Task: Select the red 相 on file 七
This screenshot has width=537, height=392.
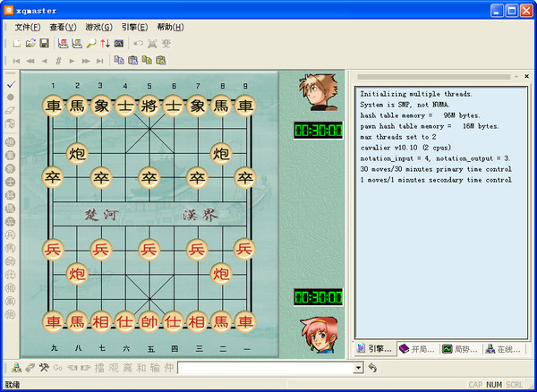Action: [101, 322]
